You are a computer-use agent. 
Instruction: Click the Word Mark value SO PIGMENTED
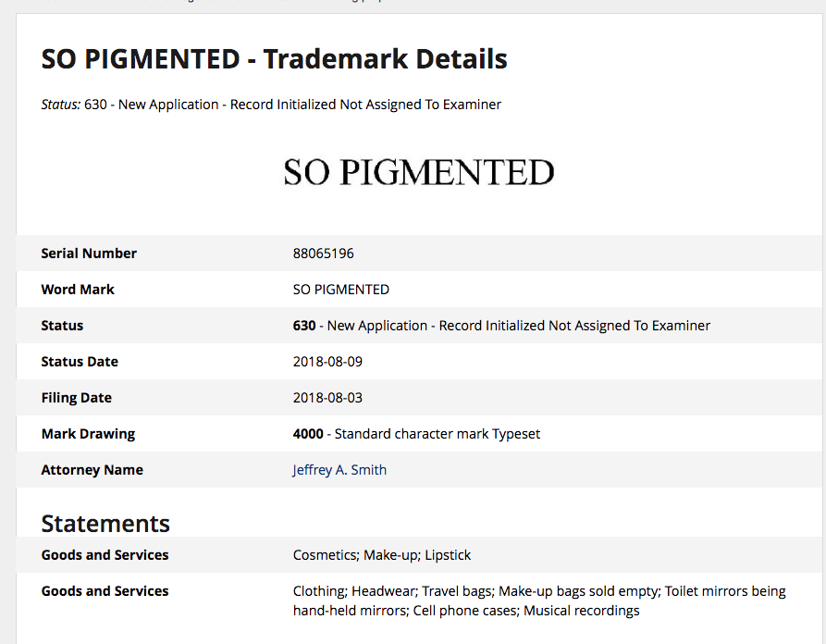(340, 290)
